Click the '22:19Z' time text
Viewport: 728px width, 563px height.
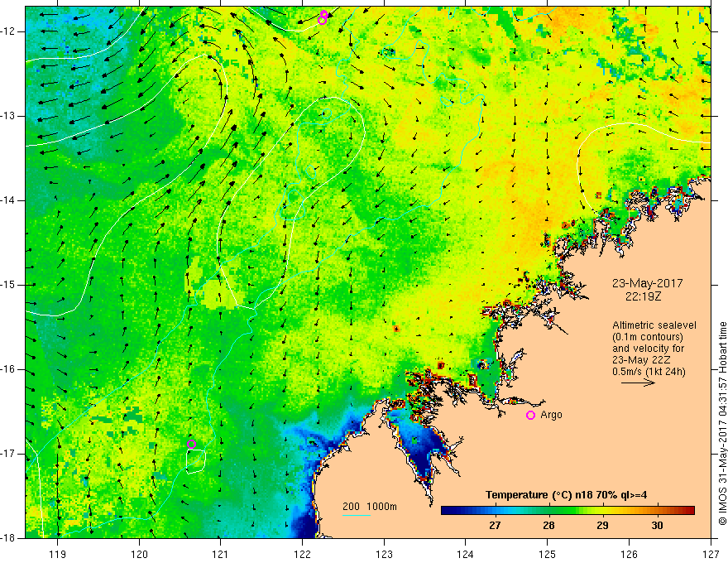[643, 296]
